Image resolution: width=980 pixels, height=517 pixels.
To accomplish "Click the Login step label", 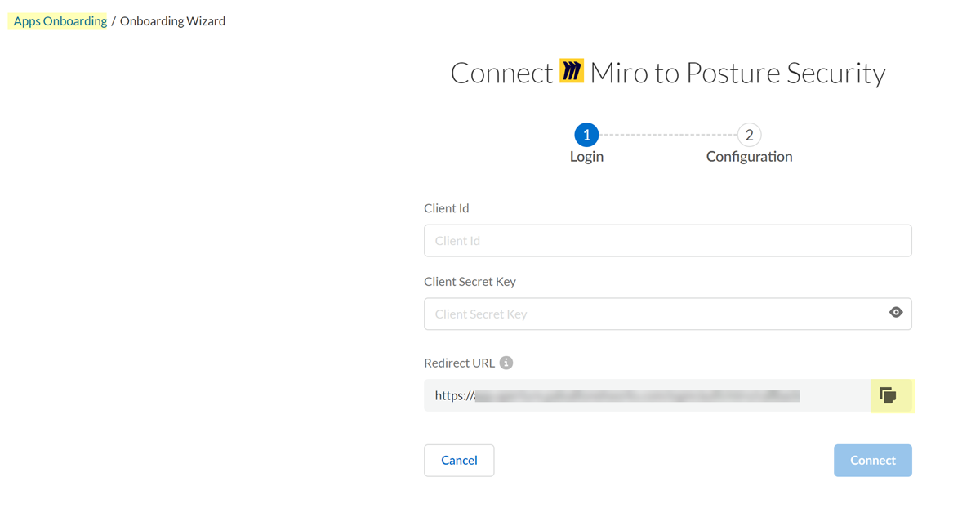I will 586,157.
